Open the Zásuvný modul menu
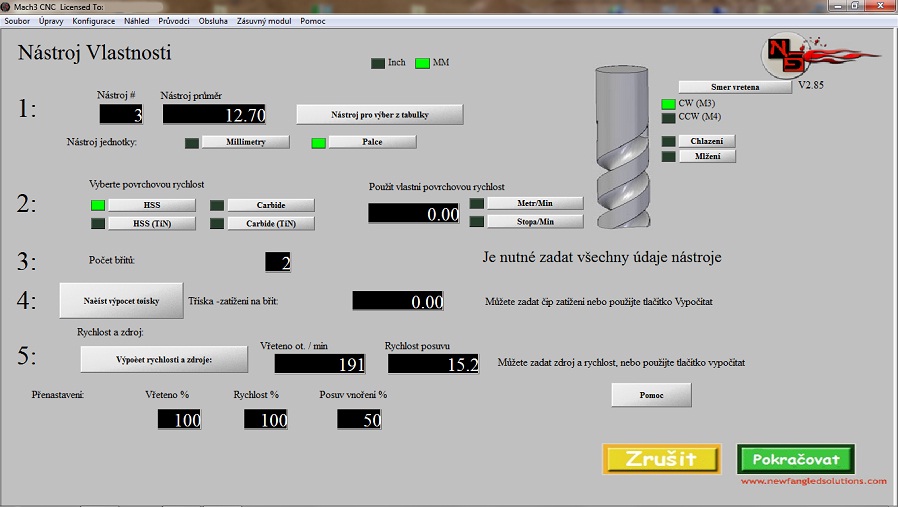 264,21
